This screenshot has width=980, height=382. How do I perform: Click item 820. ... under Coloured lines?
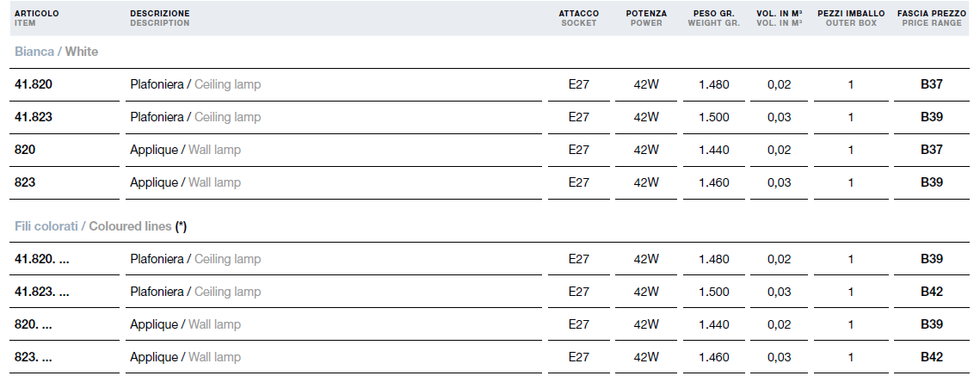coord(33,324)
